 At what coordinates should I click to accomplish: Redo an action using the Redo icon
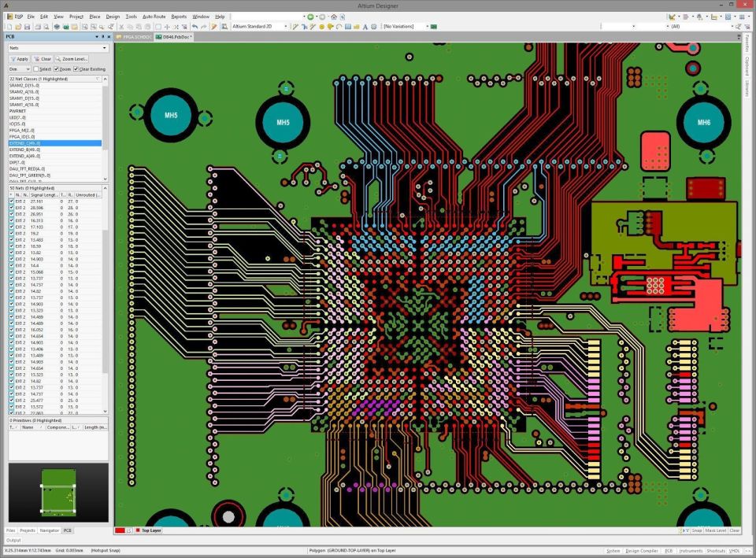[202, 24]
